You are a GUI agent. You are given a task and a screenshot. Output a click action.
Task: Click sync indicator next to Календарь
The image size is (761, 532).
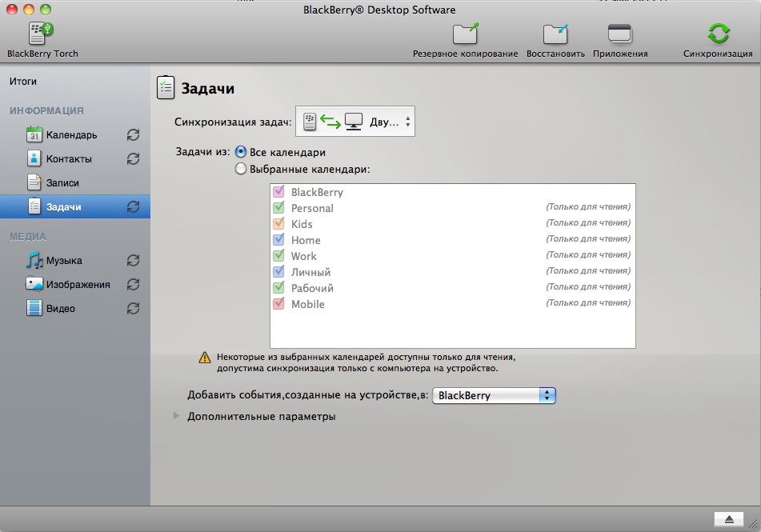[133, 135]
